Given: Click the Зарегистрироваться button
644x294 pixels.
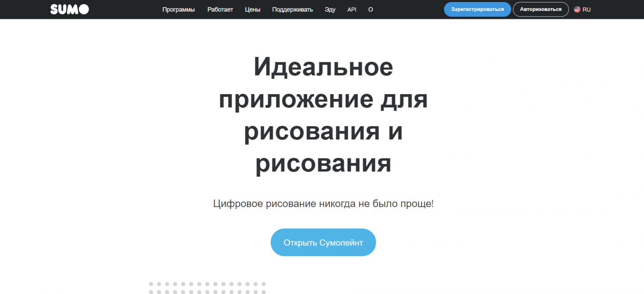Looking at the screenshot, I should (477, 9).
